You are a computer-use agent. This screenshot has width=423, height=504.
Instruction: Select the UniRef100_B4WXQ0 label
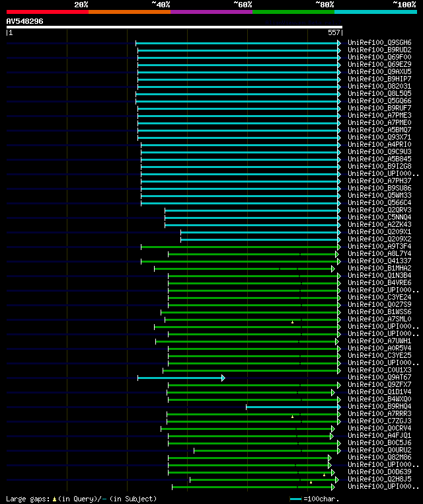[379, 399]
